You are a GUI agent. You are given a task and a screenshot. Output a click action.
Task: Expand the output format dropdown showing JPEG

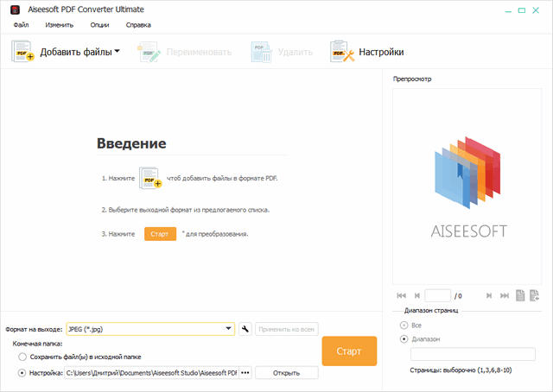click(229, 329)
